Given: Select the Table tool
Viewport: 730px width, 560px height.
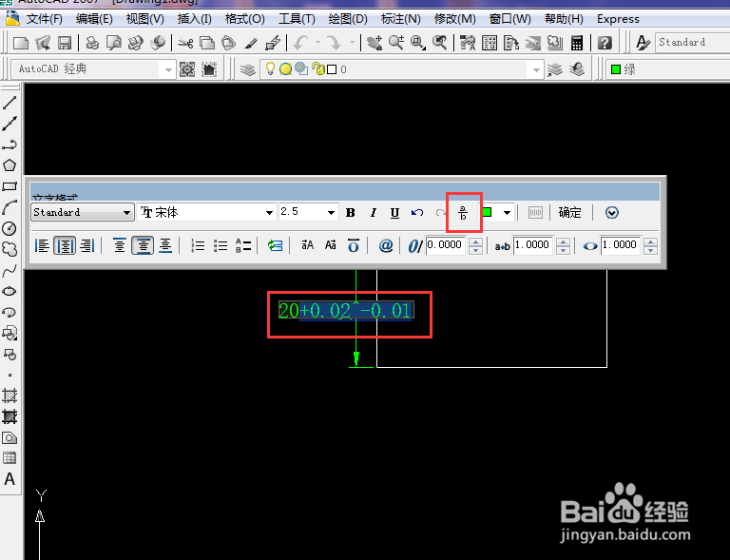Looking at the screenshot, I should pyautogui.click(x=10, y=458).
